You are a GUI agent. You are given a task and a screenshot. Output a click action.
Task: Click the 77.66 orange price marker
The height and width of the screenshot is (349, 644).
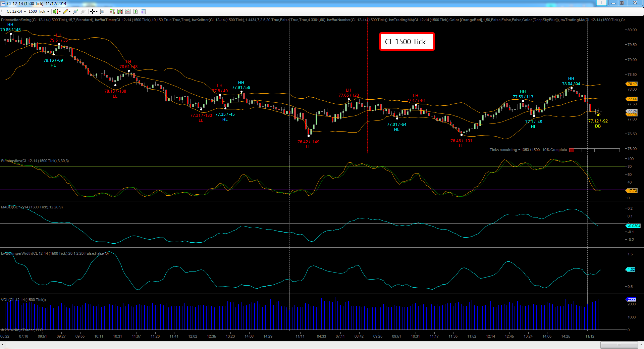pos(632,99)
